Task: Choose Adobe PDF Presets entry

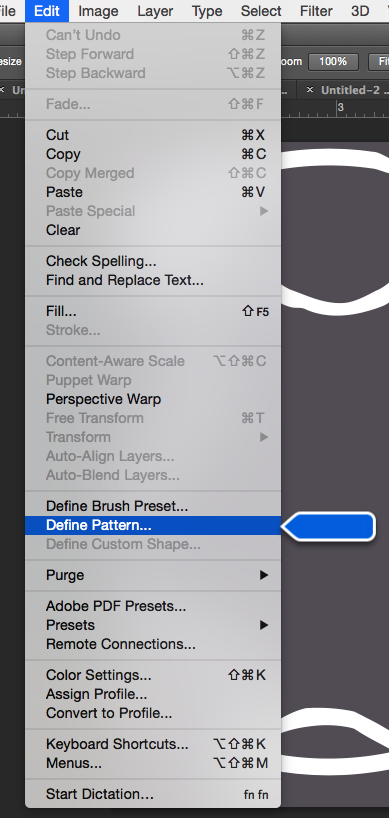Action: point(153,606)
